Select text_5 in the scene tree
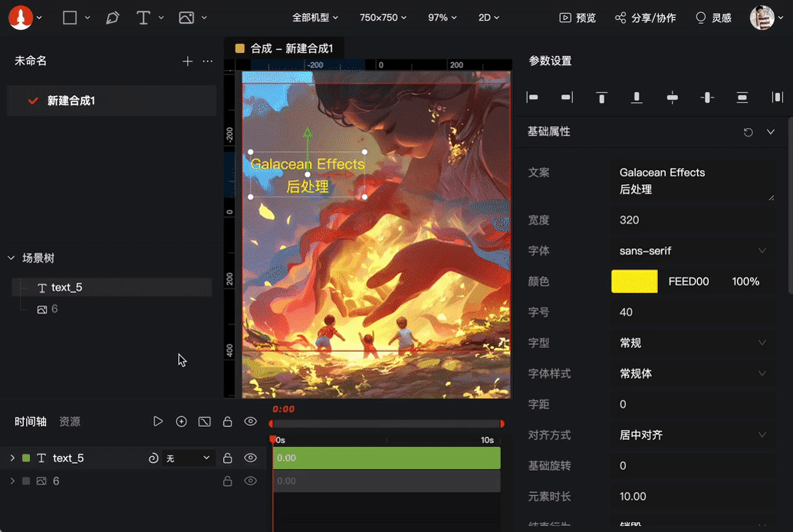The width and height of the screenshot is (793, 532). (x=112, y=287)
